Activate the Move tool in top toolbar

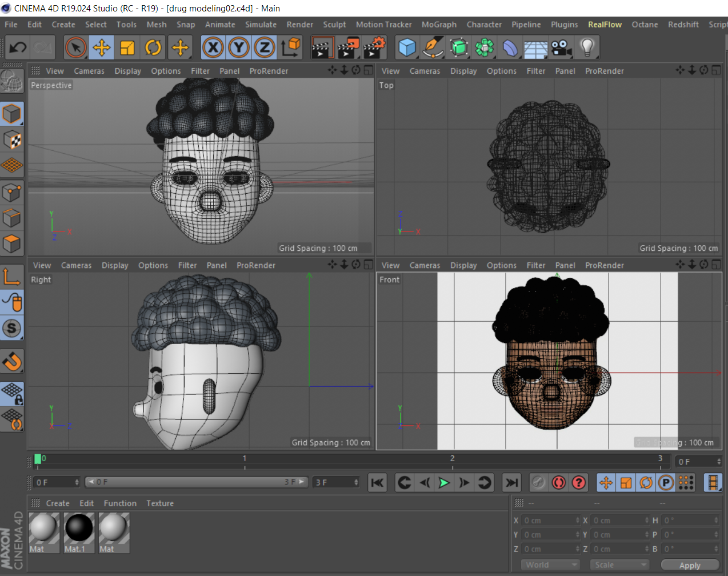point(102,47)
